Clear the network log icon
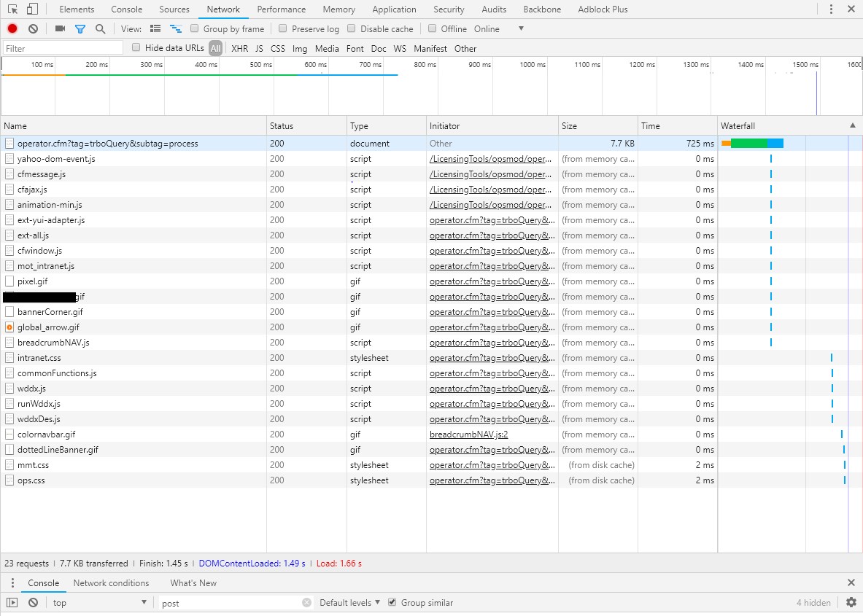 (x=33, y=28)
